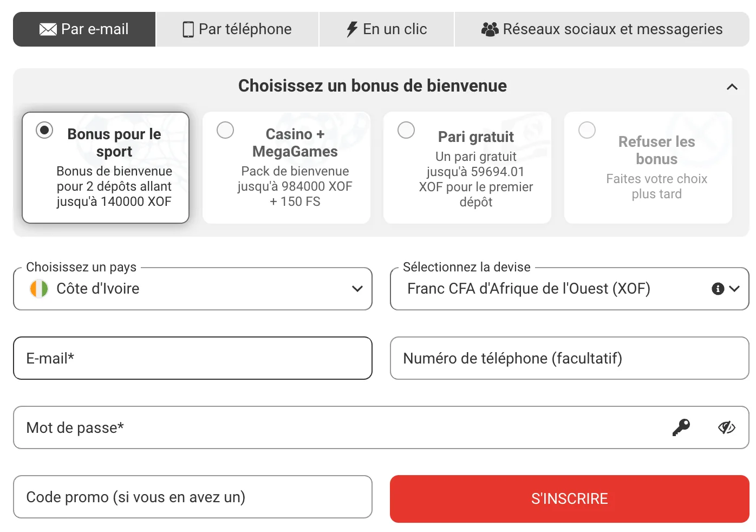Screen dimensions: 756x532
Task: Click the lightning bolt icon
Action: pos(352,29)
